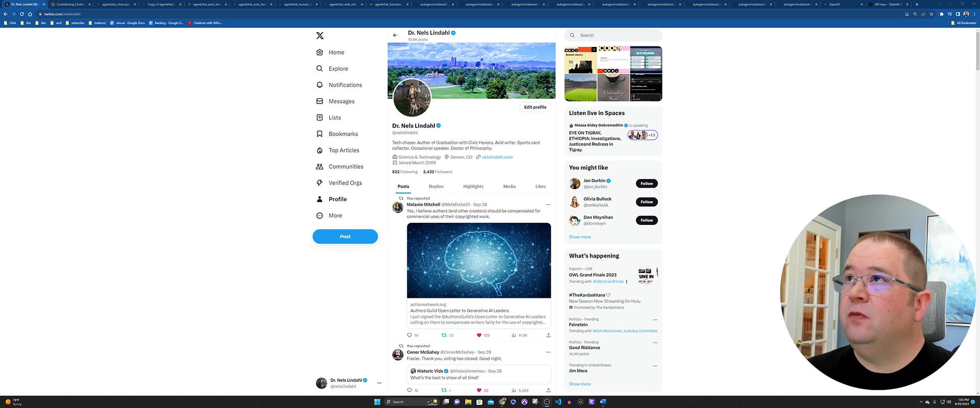Open more options for Jim Mora trend

pos(655,366)
